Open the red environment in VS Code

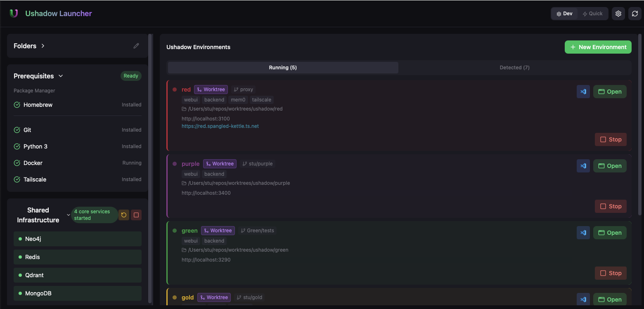[x=583, y=91]
